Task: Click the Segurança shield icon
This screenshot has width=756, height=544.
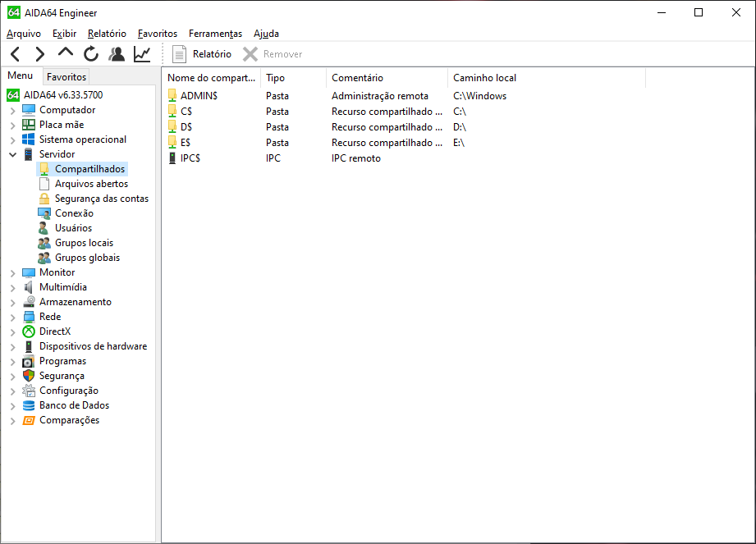Action: (x=29, y=376)
